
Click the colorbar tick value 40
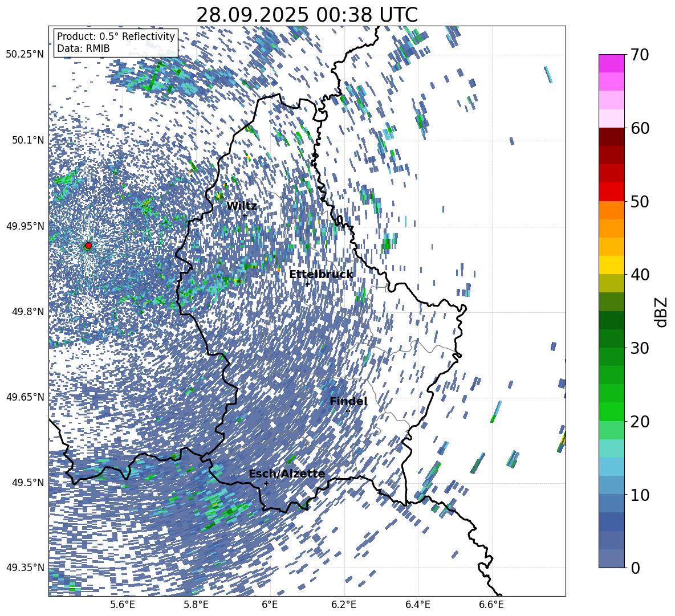pyautogui.click(x=639, y=275)
